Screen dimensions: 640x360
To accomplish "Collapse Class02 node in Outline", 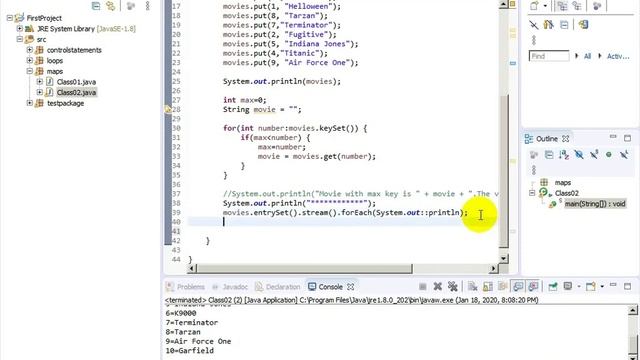I will pyautogui.click(x=532, y=193).
